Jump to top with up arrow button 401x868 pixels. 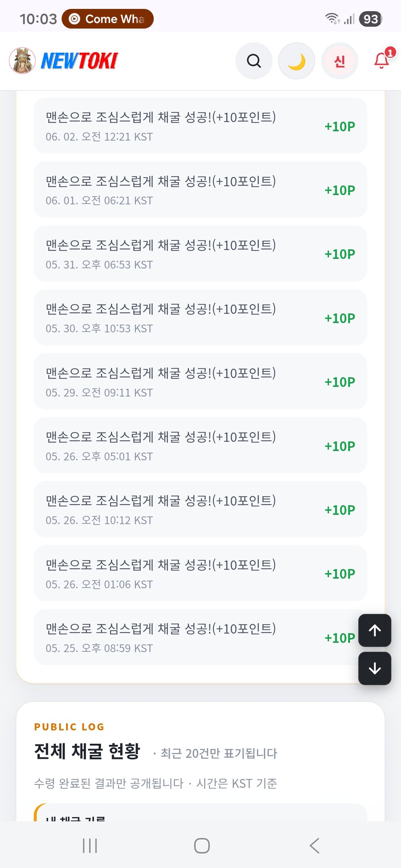point(375,630)
